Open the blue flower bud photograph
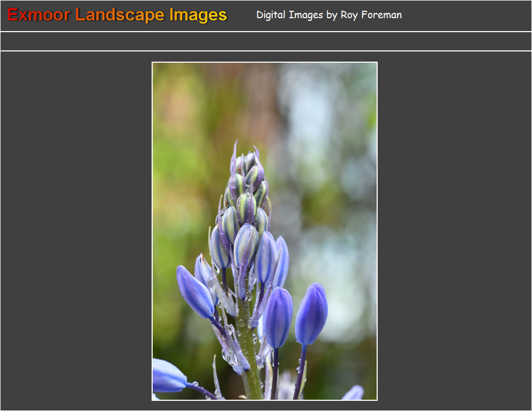 click(264, 230)
